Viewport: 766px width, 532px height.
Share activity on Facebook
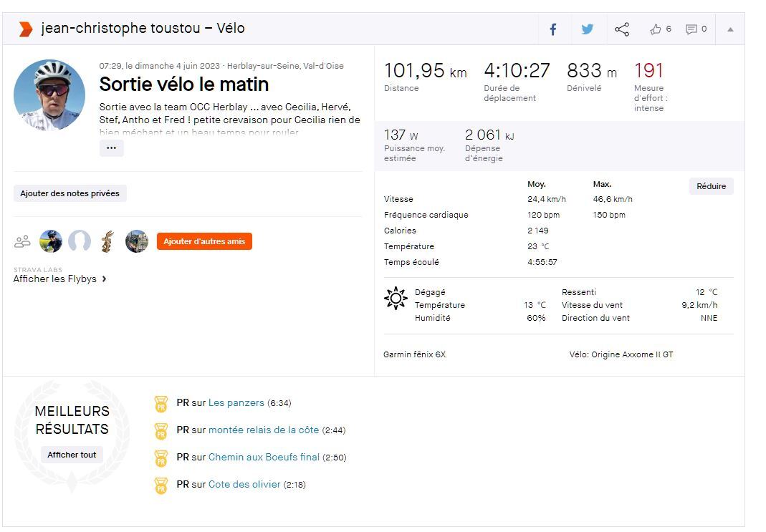pos(553,29)
